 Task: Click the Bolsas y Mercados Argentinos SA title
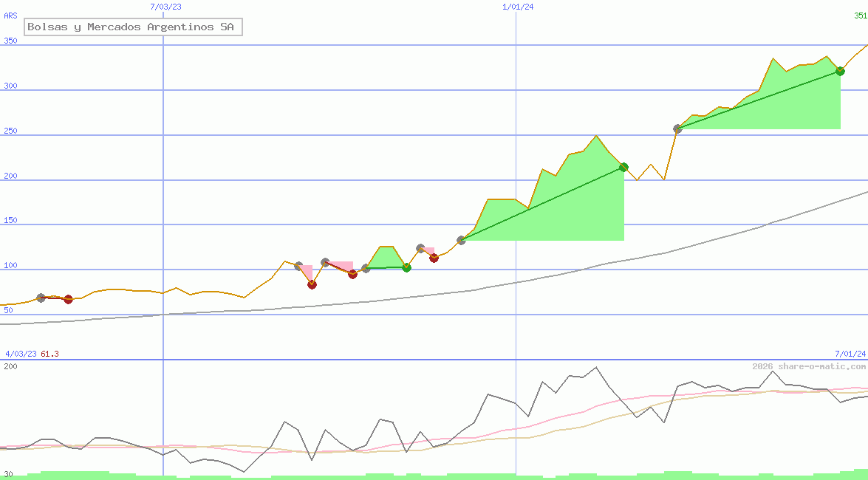[133, 27]
